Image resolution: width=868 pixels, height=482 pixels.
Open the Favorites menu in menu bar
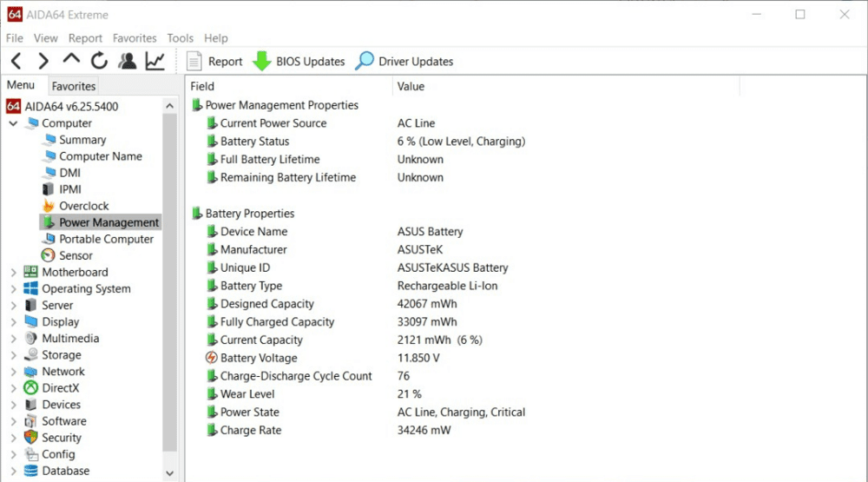135,38
